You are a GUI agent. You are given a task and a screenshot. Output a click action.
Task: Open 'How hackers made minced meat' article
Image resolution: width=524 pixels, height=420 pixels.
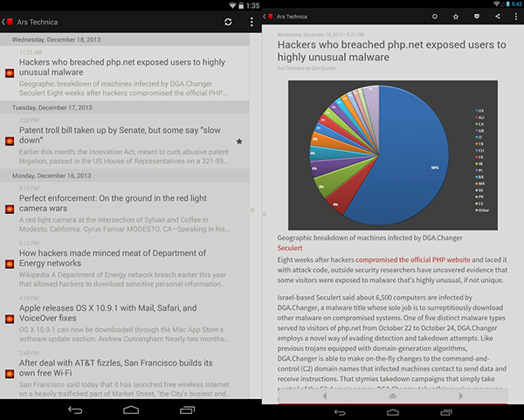tap(124, 264)
